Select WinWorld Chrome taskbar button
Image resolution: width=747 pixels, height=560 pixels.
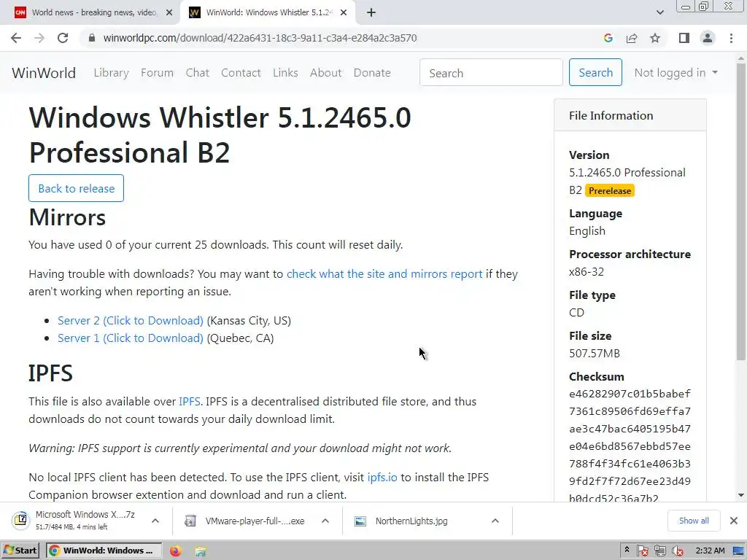[104, 551]
